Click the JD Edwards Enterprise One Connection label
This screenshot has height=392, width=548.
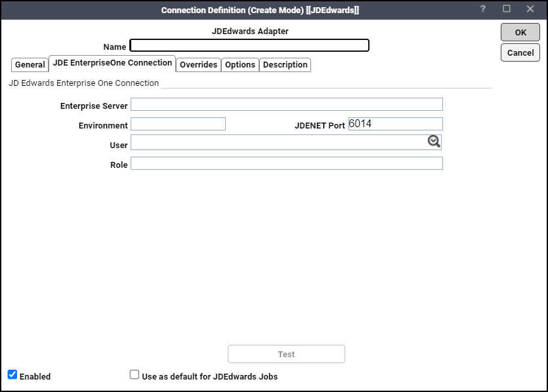83,83
